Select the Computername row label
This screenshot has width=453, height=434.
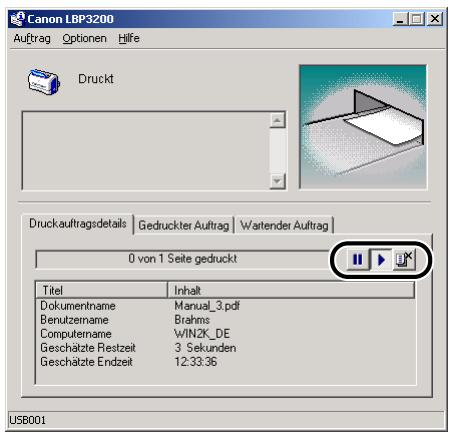point(76,334)
